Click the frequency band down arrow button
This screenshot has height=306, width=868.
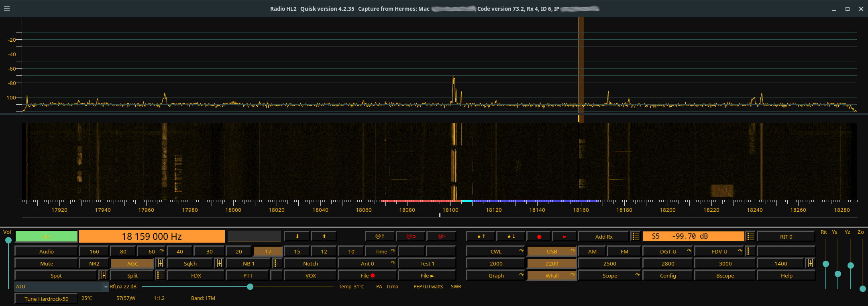pos(297,236)
